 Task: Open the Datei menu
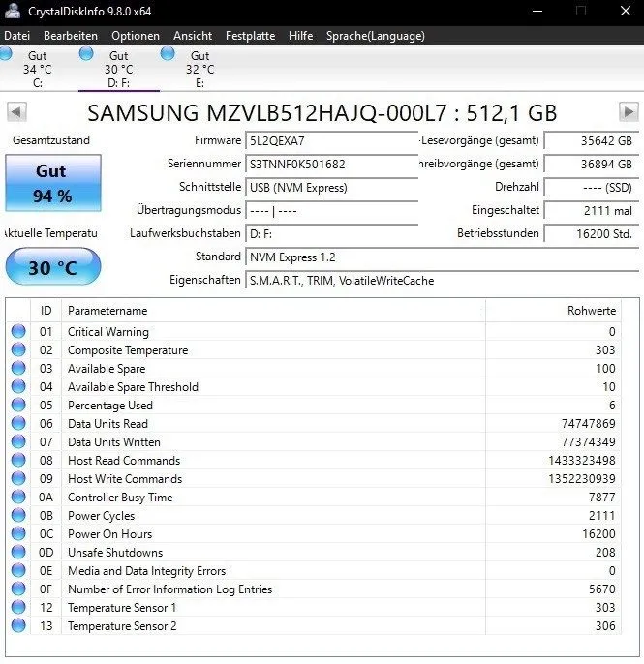pos(17,36)
